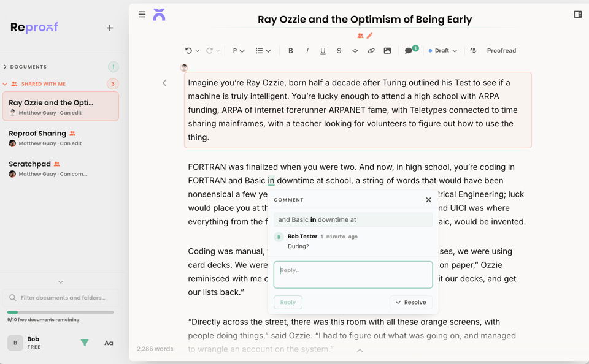The width and height of the screenshot is (589, 364).
Task: Click shared icon next to Scratchpad
Action: pos(56,164)
